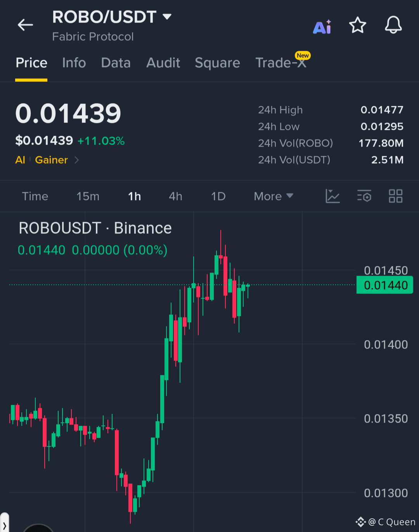This screenshot has width=419, height=532.
Task: Switch to the Audit tab
Action: click(x=163, y=63)
